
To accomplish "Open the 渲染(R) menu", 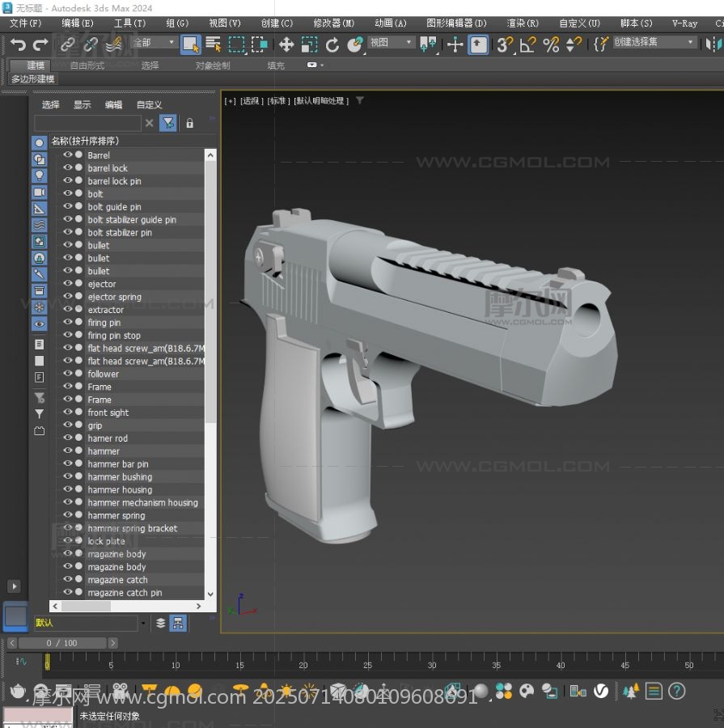I will point(523,23).
